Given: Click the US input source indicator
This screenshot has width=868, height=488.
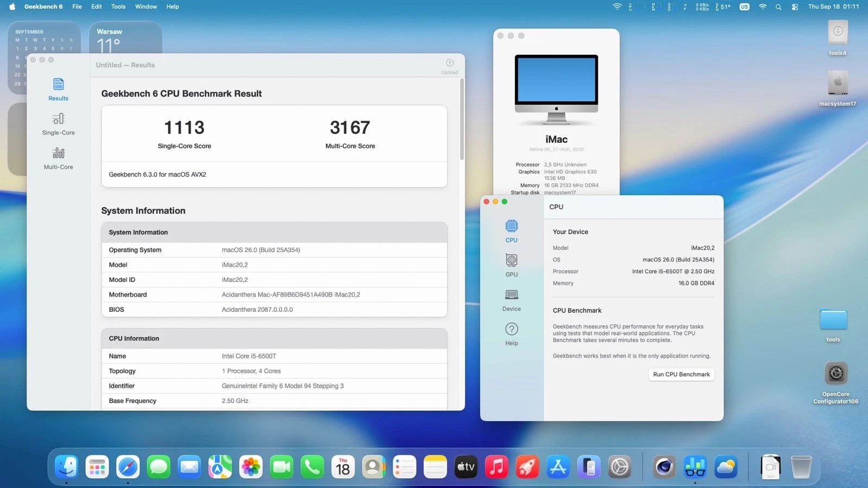Looking at the screenshot, I should pos(744,7).
